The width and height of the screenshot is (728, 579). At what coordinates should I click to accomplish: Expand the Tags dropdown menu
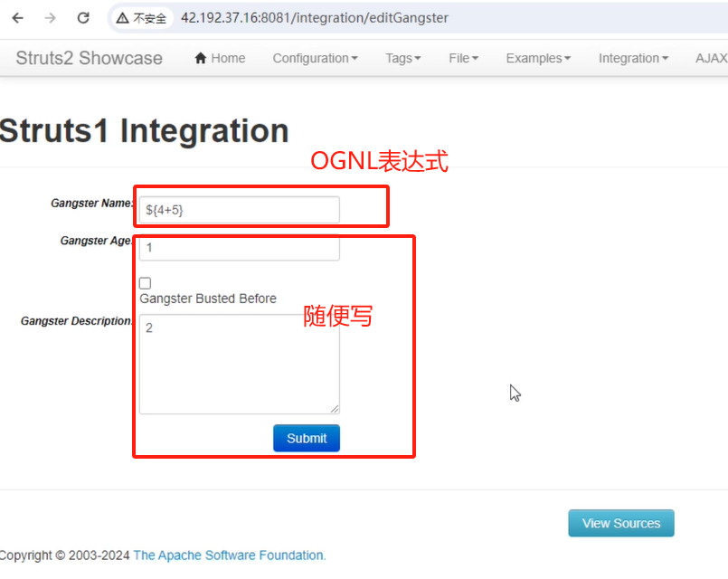(x=403, y=58)
